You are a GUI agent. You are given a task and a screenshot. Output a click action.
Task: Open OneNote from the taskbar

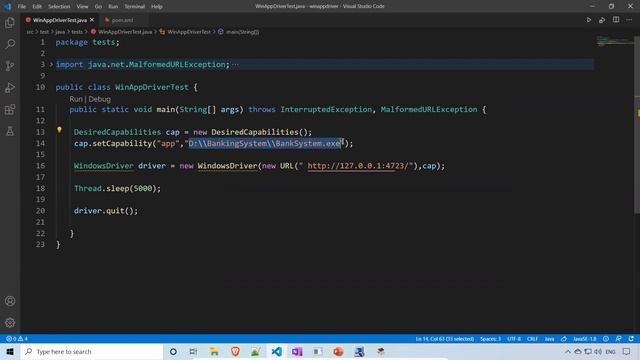pyautogui.click(x=297, y=351)
